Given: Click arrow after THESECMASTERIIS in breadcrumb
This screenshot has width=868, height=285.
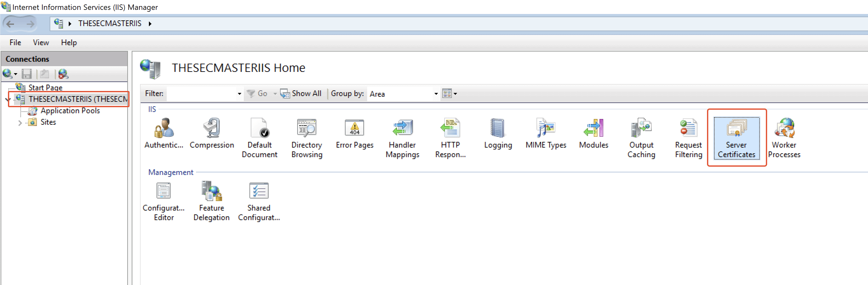Looking at the screenshot, I should 150,24.
